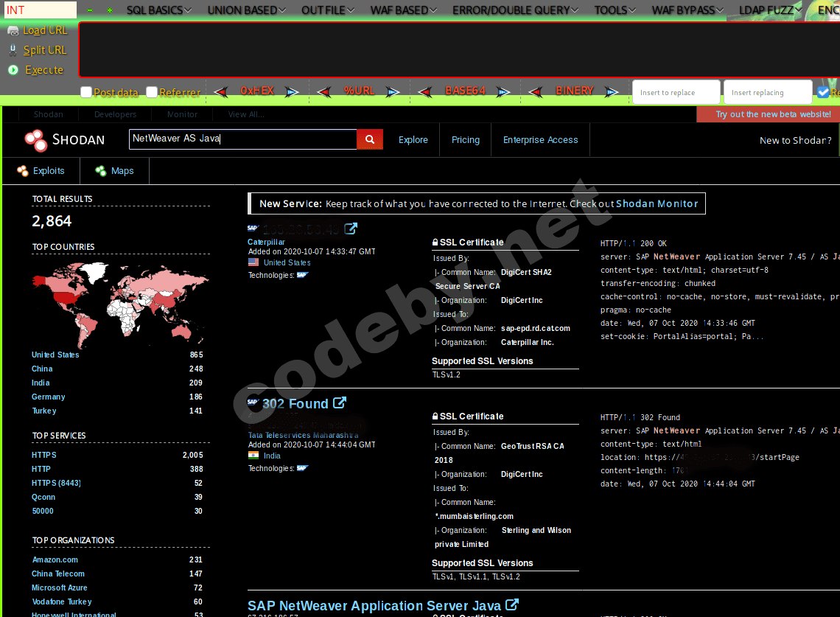Open external link icon for Caterpillar result

[350, 229]
